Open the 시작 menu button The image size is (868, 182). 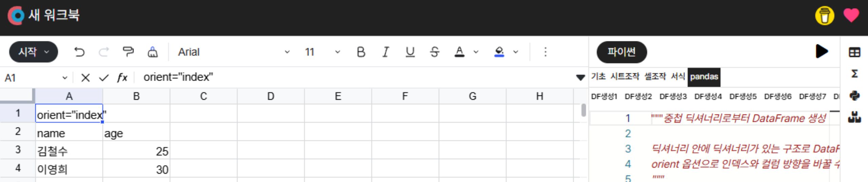coord(34,52)
